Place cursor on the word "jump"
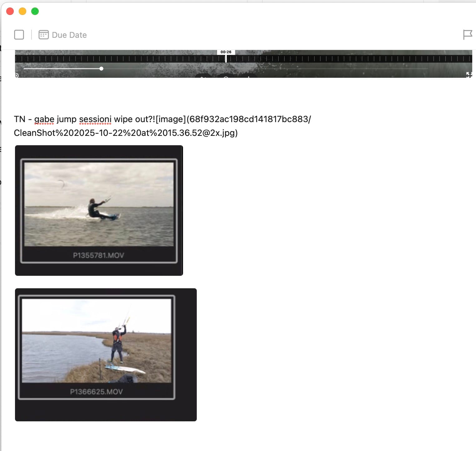The width and height of the screenshot is (476, 451). point(67,119)
